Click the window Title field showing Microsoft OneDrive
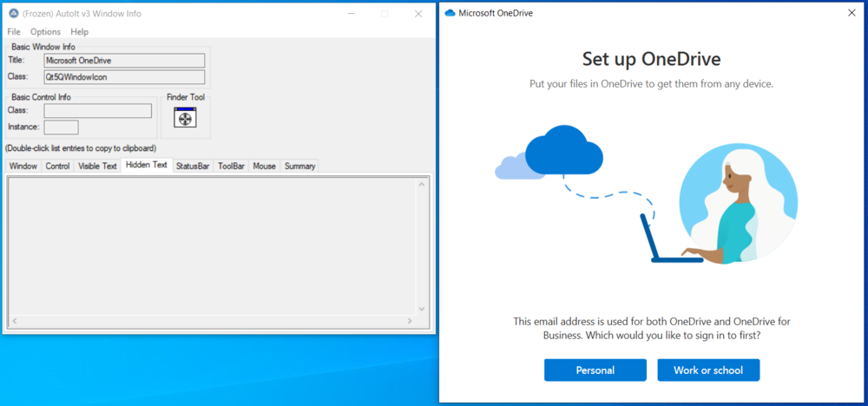This screenshot has height=406, width=868. 124,60
